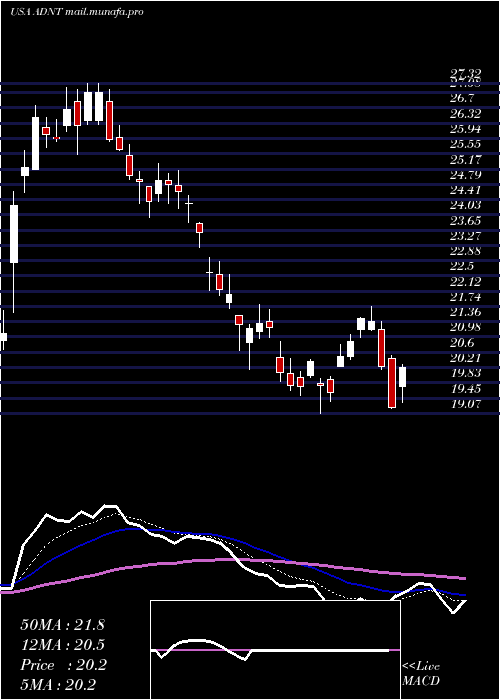This screenshot has height=700, width=500.
Task: Click the 23.65 price axis label
Action: pyautogui.click(x=465, y=221)
